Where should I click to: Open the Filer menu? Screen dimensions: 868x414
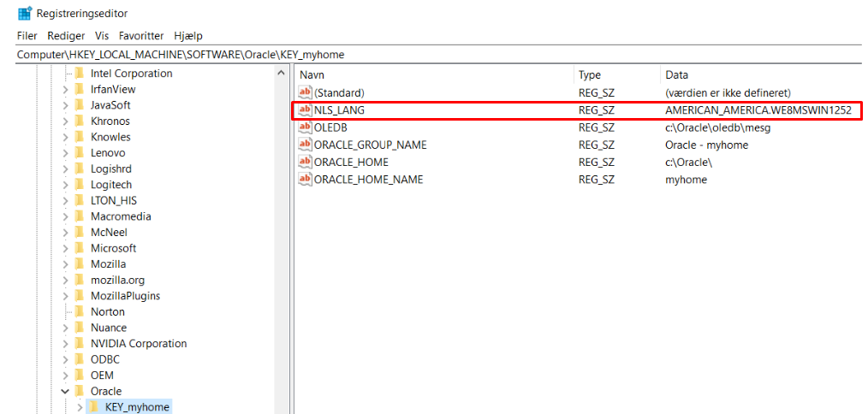coord(27,36)
